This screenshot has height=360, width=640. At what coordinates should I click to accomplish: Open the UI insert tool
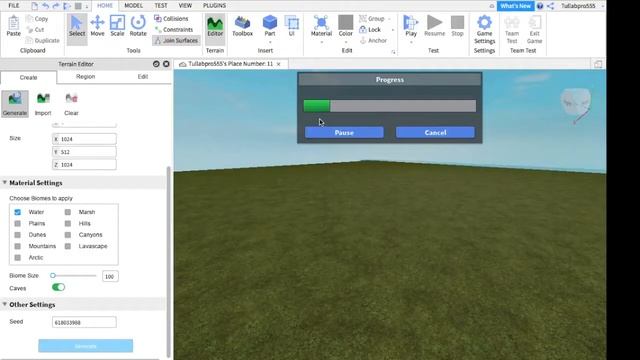(291, 26)
